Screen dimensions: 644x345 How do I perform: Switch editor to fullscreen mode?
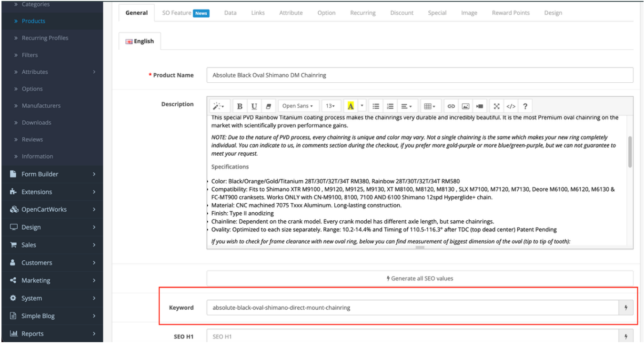[x=498, y=106]
